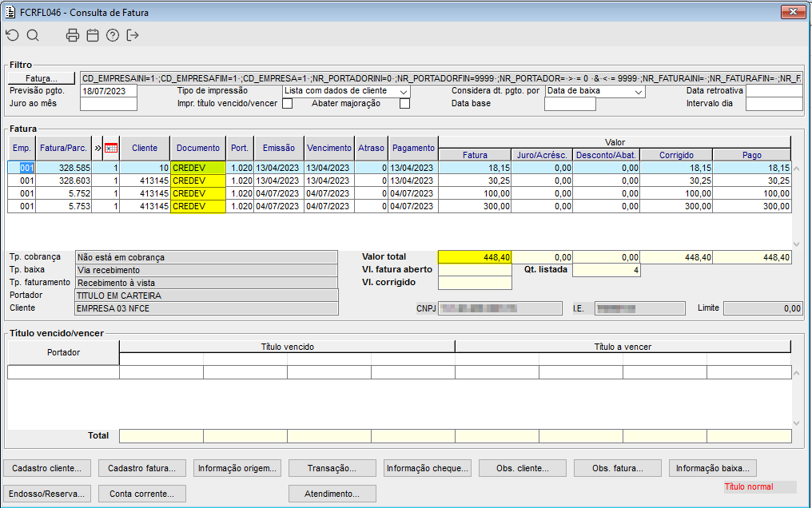Click the red calendar column header icon
Viewport: 812px width, 508px height.
111,148
